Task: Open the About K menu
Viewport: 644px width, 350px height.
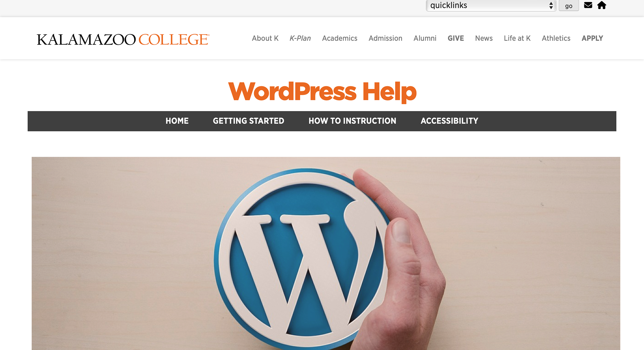Action: [x=265, y=38]
